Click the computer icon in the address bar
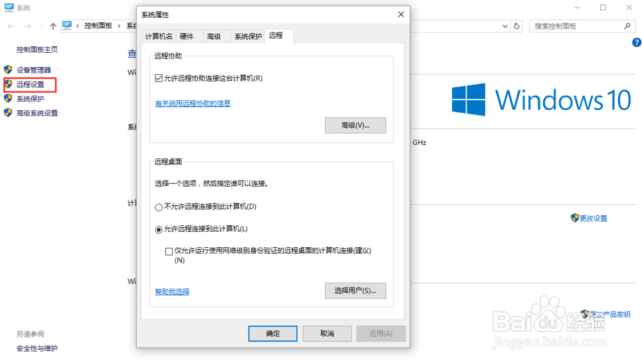 pyautogui.click(x=67, y=26)
